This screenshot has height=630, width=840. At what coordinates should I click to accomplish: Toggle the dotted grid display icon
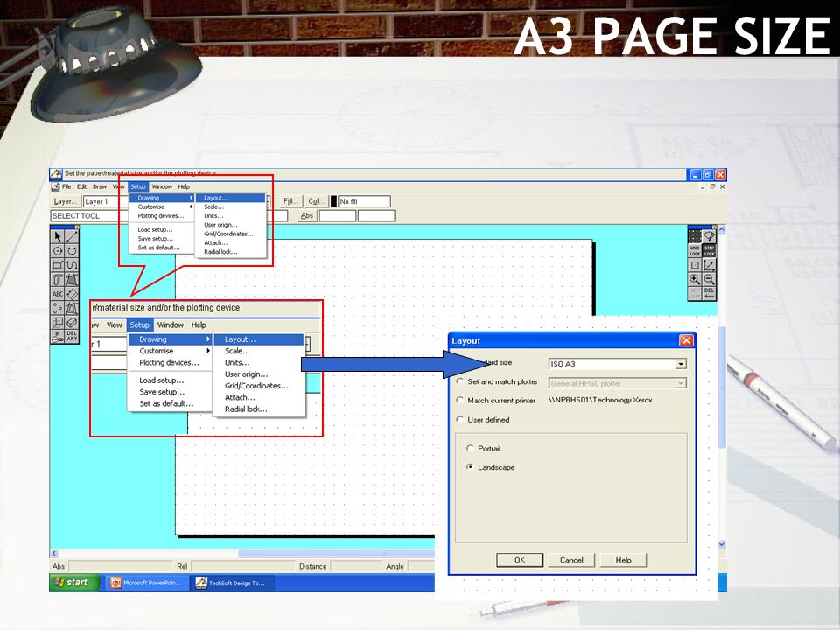point(695,235)
